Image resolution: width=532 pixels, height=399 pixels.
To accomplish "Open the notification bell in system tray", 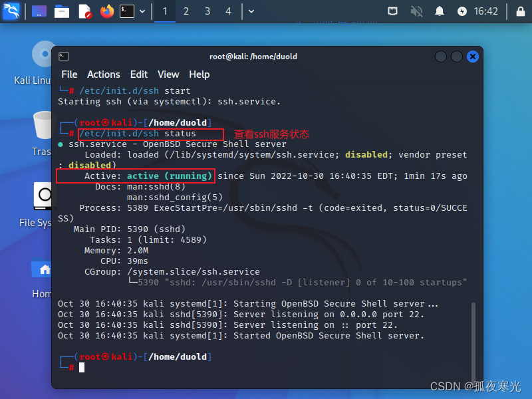I will [x=439, y=11].
